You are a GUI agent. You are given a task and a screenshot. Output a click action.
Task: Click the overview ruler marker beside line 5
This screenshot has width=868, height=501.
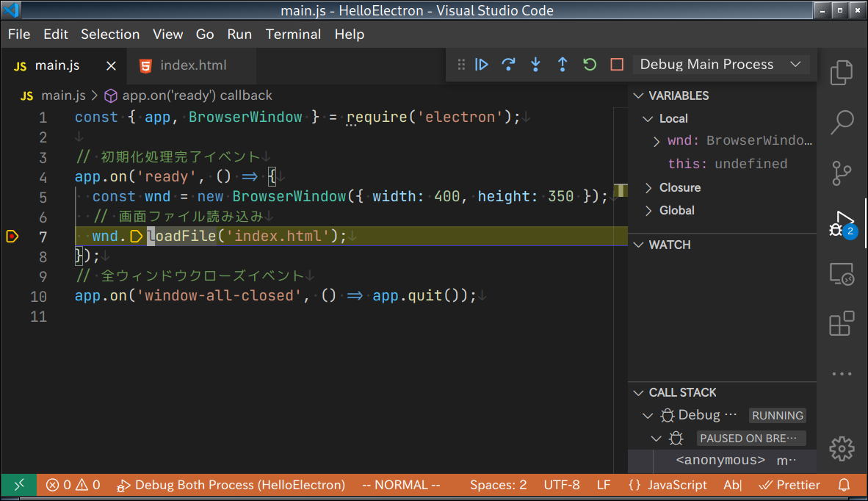621,190
